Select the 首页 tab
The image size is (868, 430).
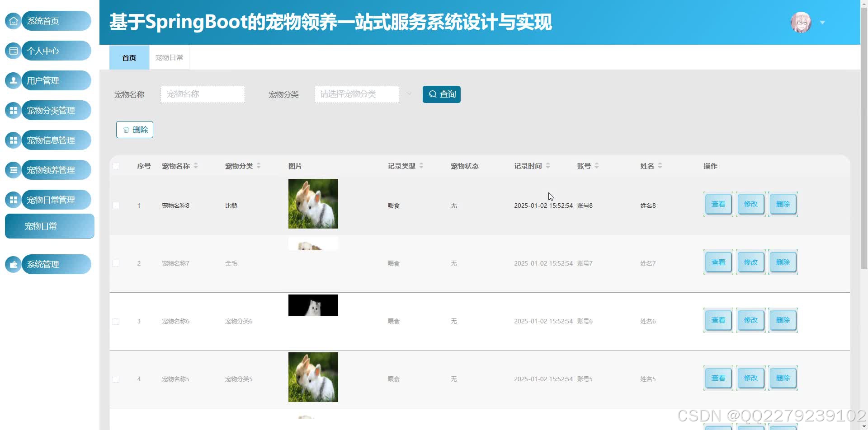[x=128, y=57]
